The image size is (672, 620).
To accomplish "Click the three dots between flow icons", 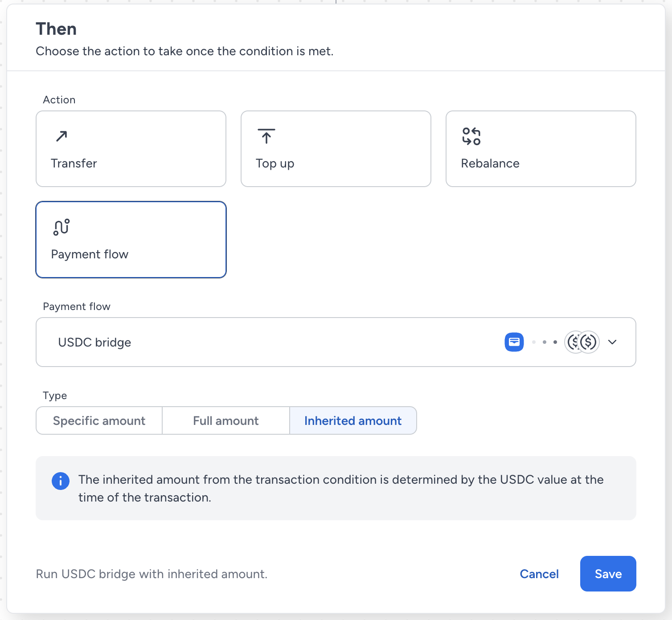I will coord(544,342).
